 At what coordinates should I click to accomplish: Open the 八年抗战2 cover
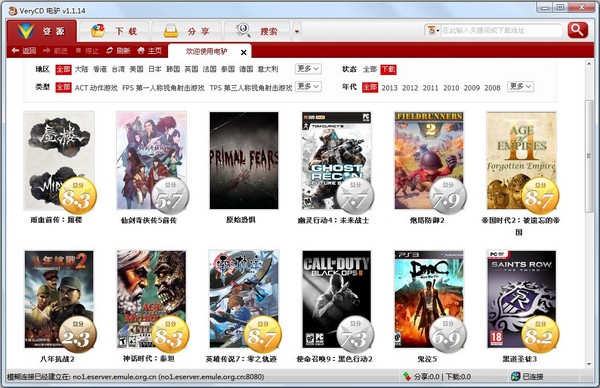[x=59, y=299]
